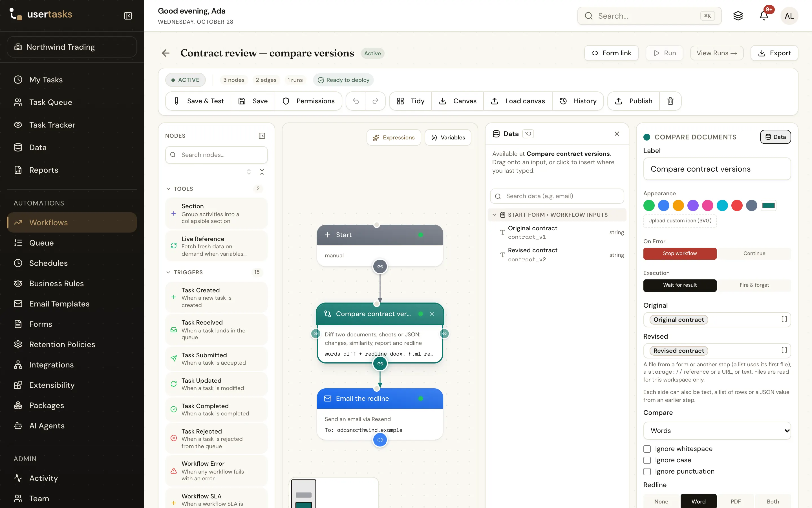Redo the last canvas change
Screen dimensions: 812x508
376,101
